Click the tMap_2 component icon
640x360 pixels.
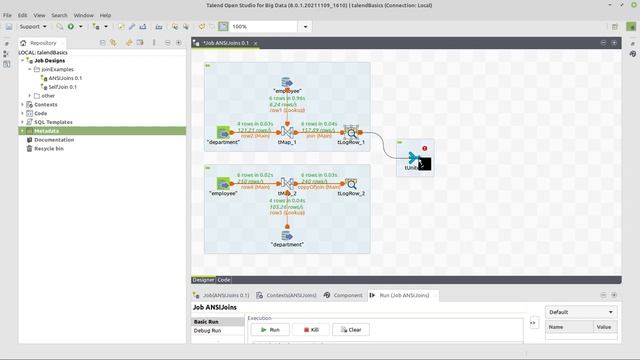coord(287,183)
